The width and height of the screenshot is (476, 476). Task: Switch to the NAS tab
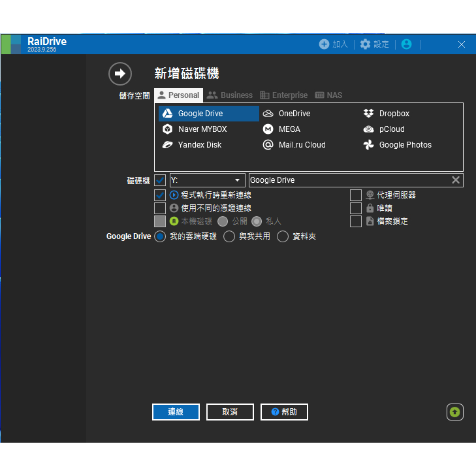(x=328, y=95)
